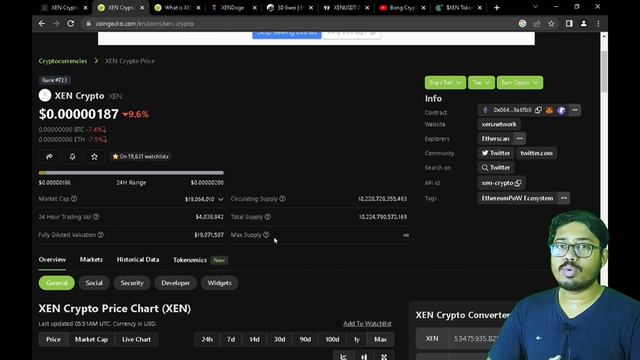The height and width of the screenshot is (360, 640).
Task: Set a price alert with the bell icon
Action: tap(72, 156)
